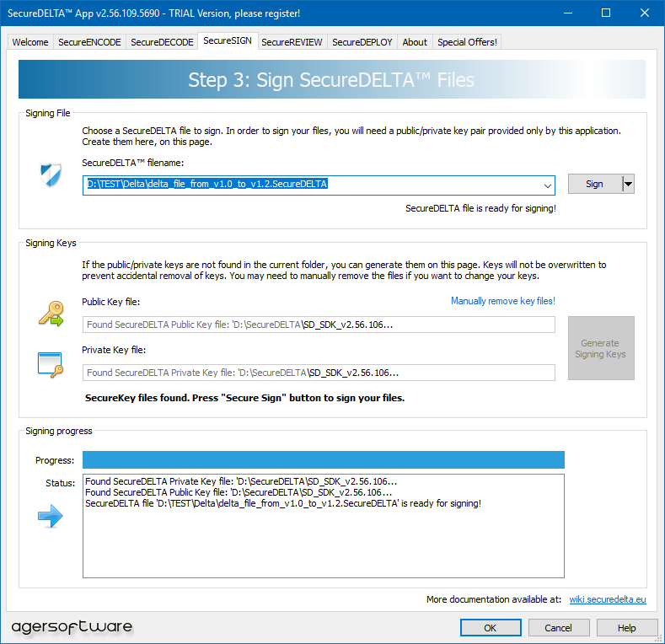Click 'SecureDELTA file is ready for signing!' text
Screen dimensions: 665x644
pos(480,208)
